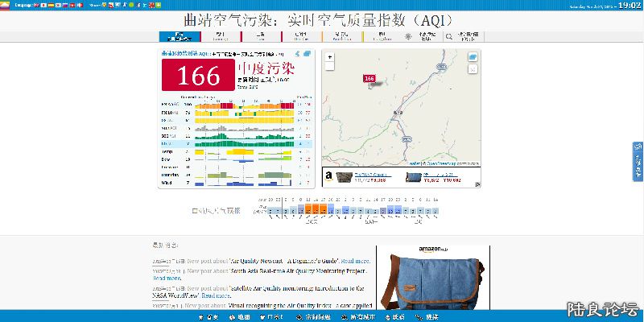This screenshot has height=322, width=644.
Task: Switch language using the Russia flag
Action: 65,6
